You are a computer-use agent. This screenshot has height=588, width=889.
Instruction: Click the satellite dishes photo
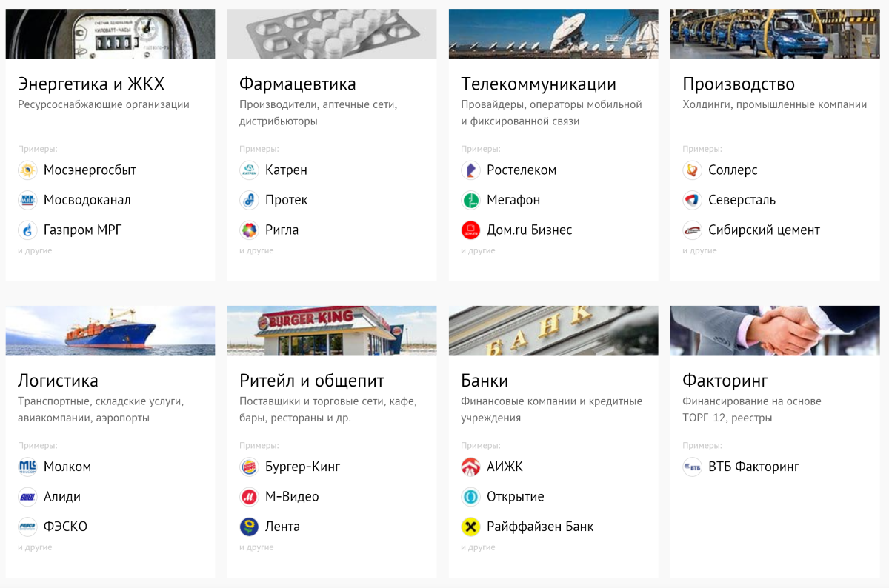[x=553, y=34]
